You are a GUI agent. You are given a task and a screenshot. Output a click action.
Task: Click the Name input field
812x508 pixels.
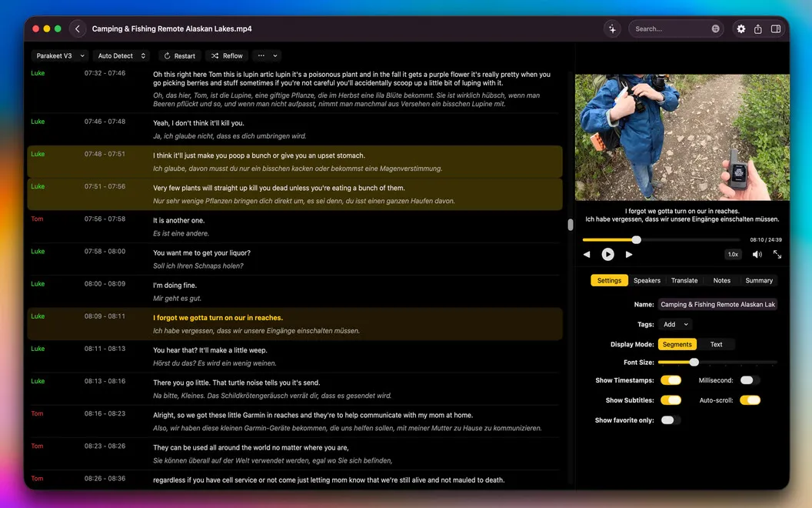(717, 304)
